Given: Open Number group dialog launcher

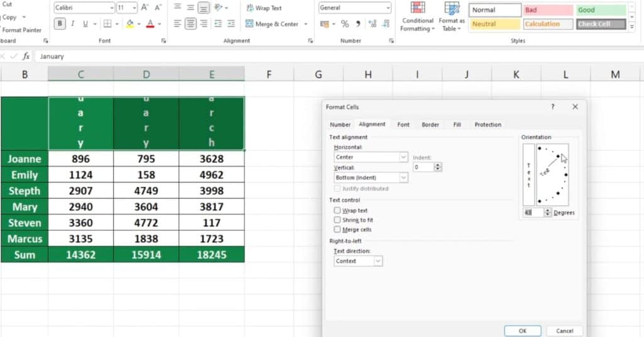Looking at the screenshot, I should point(391,41).
